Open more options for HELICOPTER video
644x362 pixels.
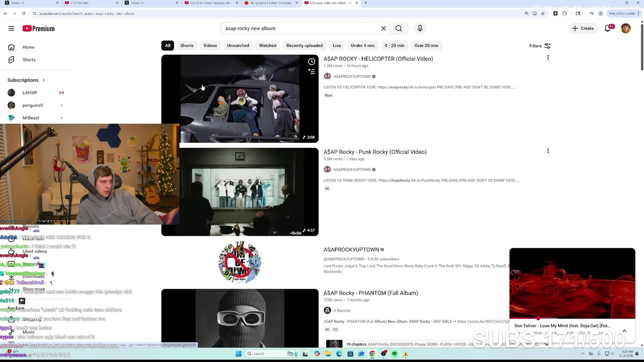[548, 58]
